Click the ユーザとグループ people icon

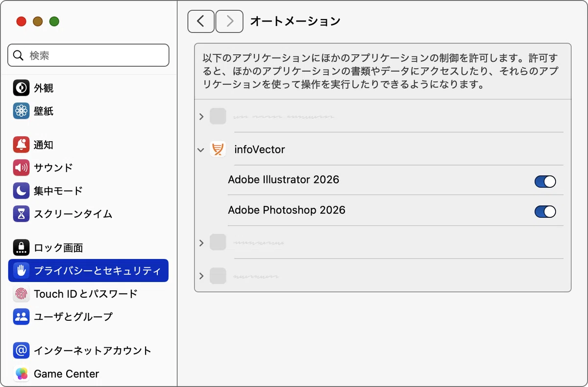[21, 317]
